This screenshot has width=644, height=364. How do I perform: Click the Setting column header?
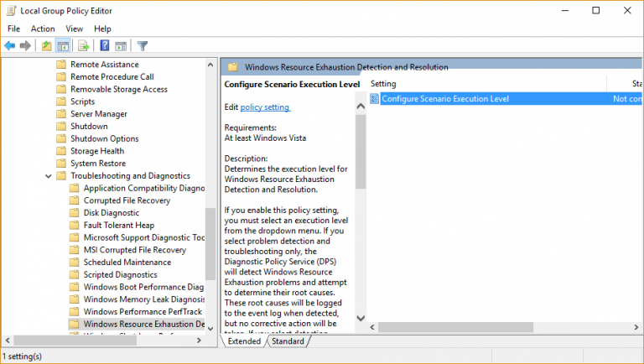click(x=486, y=84)
